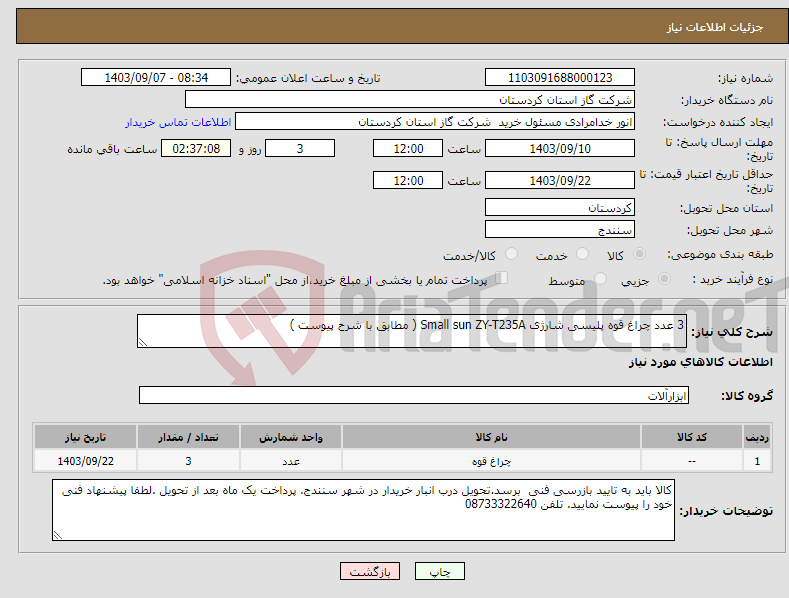Viewport: 789px width, 598px height.
Task: Click the ردیف column header
Action: pyautogui.click(x=757, y=437)
